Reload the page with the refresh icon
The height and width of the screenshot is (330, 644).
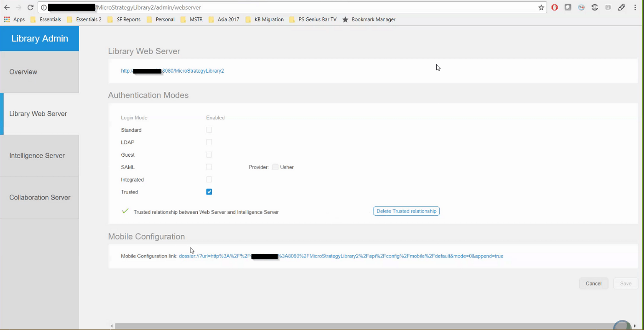(30, 7)
